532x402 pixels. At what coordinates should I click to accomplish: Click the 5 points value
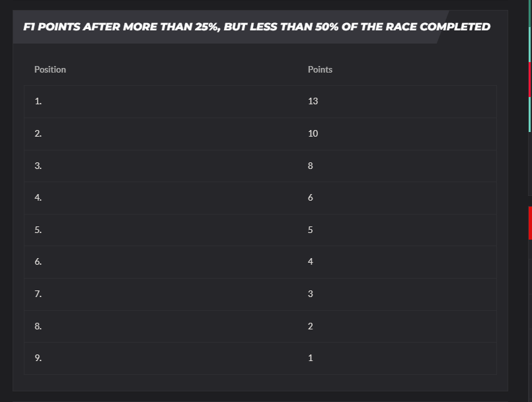[x=311, y=230]
